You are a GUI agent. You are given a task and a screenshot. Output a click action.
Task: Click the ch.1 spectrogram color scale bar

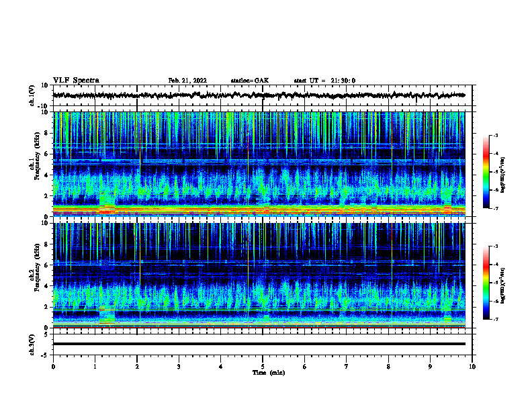(x=486, y=172)
